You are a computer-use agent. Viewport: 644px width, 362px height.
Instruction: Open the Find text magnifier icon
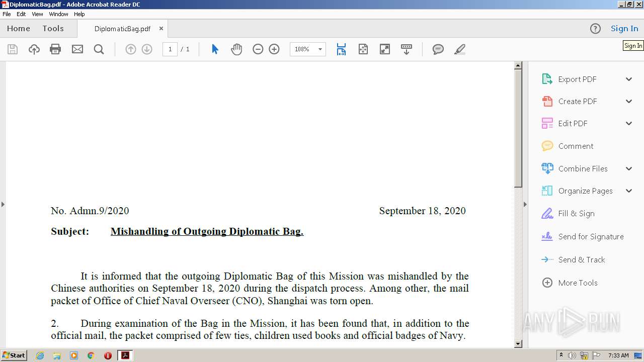pyautogui.click(x=99, y=49)
